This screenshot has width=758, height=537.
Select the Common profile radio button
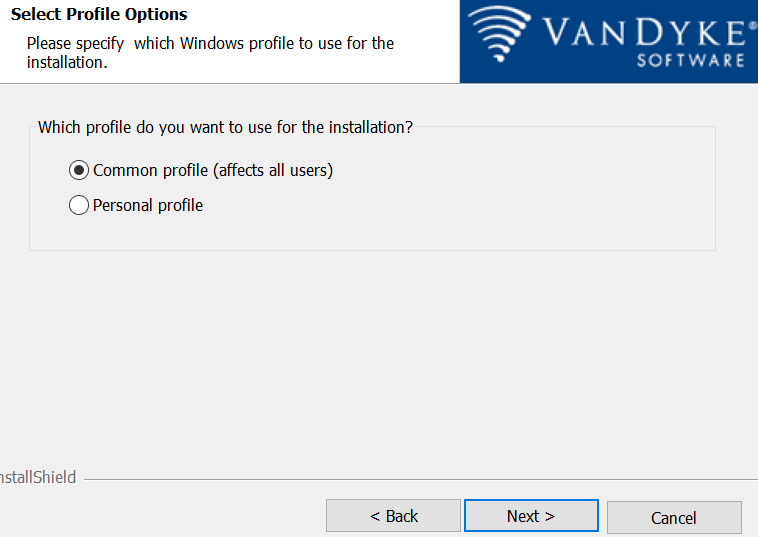point(79,170)
